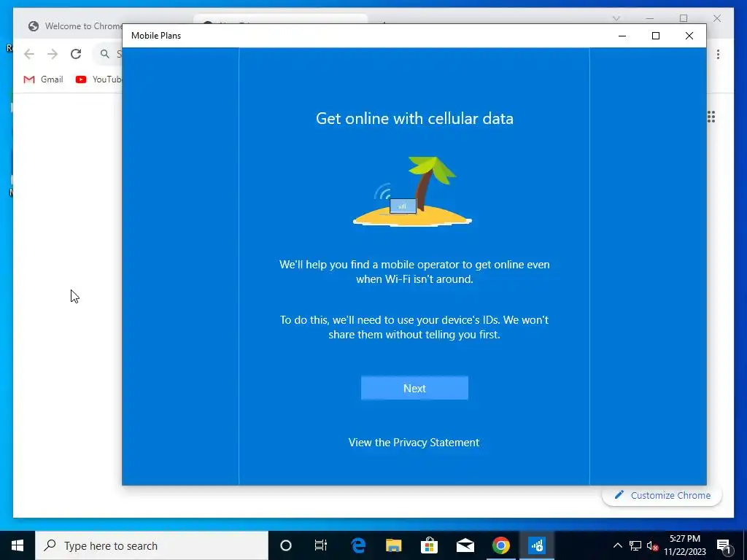The width and height of the screenshot is (747, 560).
Task: Click the search icon in Chrome's address bar
Action: tap(105, 54)
